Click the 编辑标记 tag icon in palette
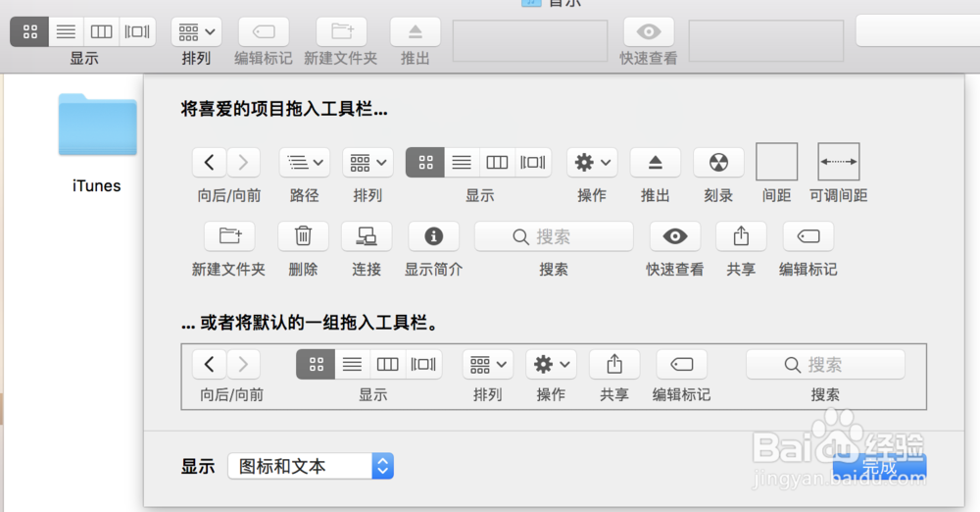The image size is (980, 512). (x=808, y=236)
